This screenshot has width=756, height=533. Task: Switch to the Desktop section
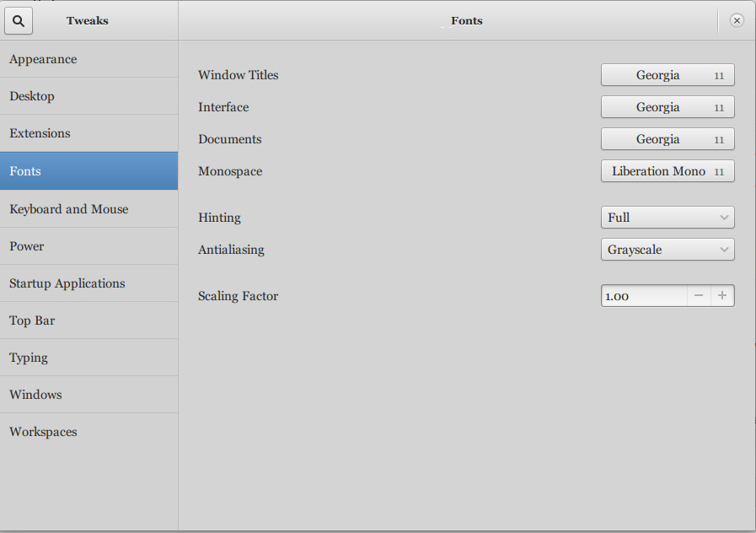click(88, 95)
